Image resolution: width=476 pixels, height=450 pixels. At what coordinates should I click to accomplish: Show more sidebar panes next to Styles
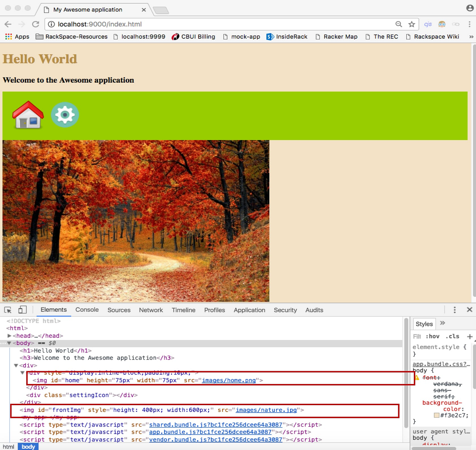click(x=442, y=323)
